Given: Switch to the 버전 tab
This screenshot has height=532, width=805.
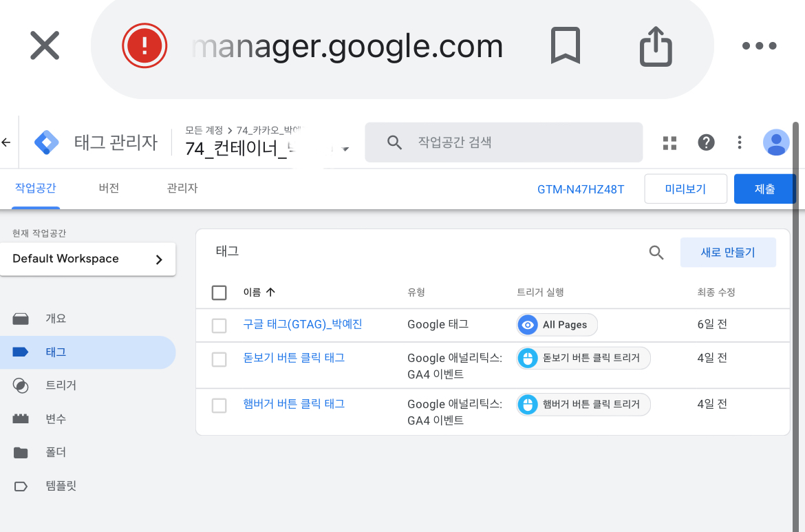Looking at the screenshot, I should click(x=109, y=188).
